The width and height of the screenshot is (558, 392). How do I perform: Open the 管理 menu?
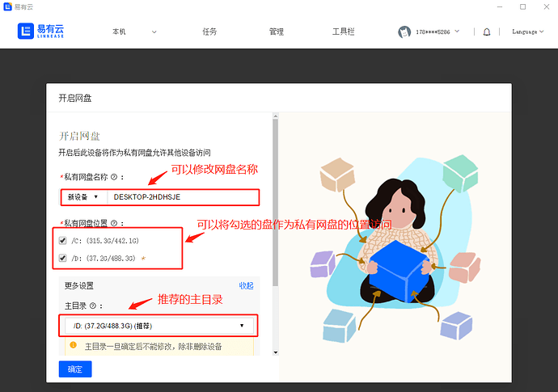[277, 32]
